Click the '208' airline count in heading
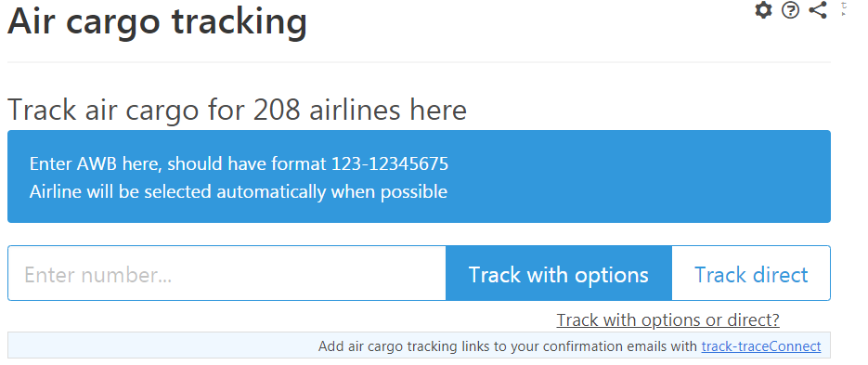This screenshot has width=868, height=365. (277, 110)
